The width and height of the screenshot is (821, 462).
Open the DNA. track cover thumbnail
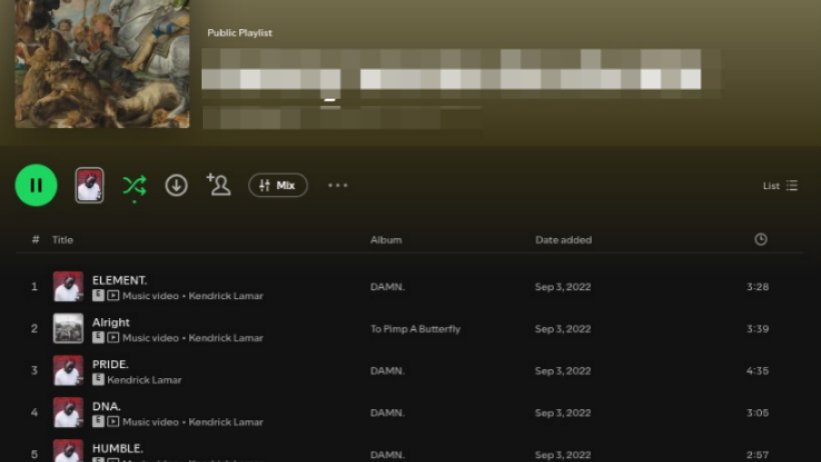coord(68,412)
